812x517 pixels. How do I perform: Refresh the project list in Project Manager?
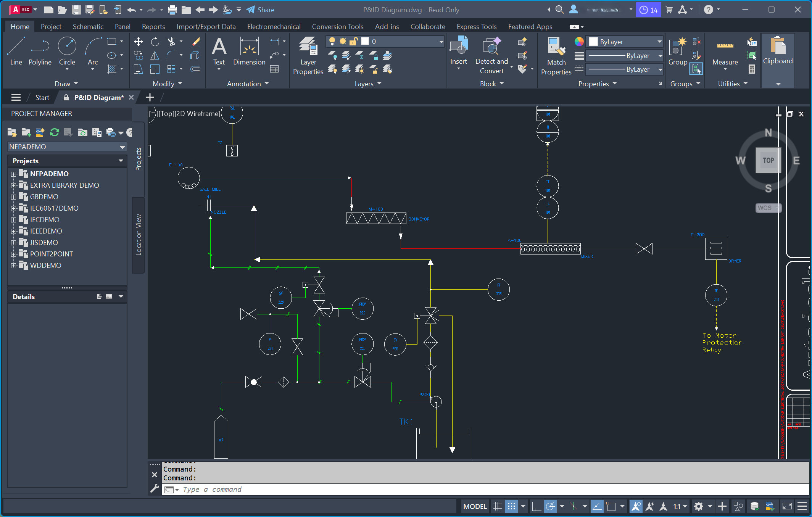coord(54,132)
